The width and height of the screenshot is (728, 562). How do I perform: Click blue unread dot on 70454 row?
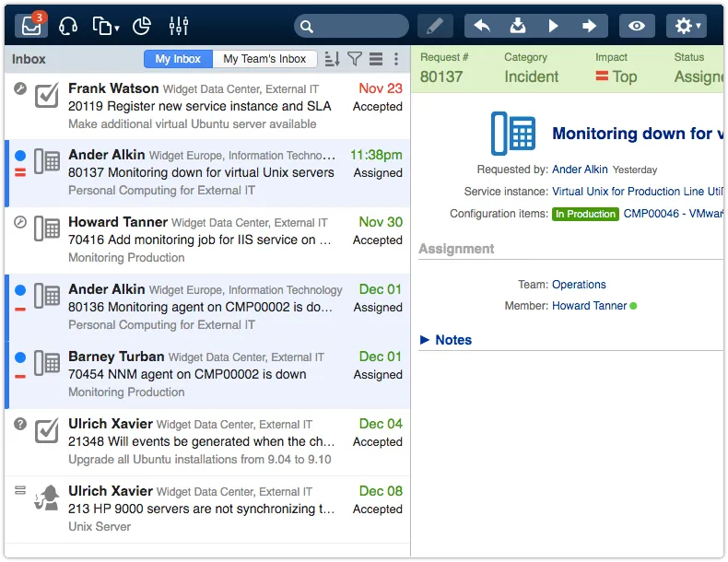(x=20, y=357)
